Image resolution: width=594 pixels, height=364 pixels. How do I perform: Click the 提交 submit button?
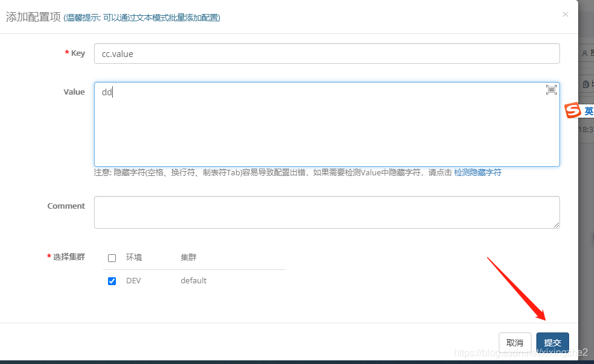coord(552,342)
